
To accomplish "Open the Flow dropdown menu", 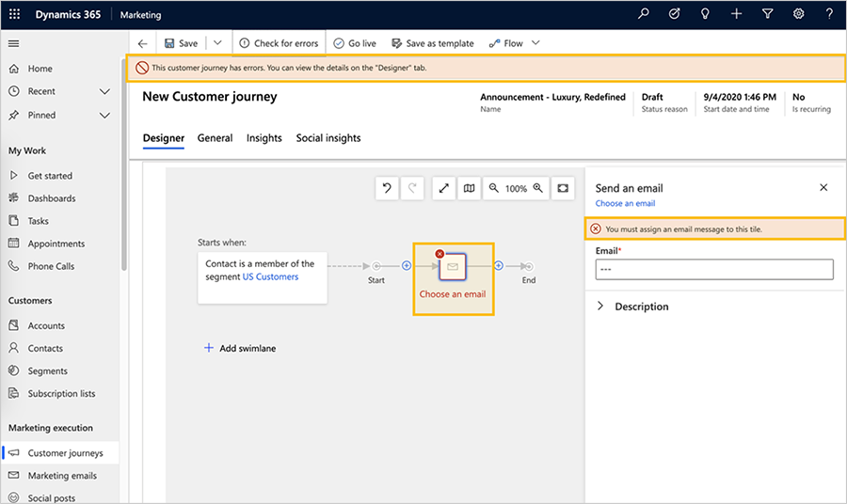I will point(535,43).
